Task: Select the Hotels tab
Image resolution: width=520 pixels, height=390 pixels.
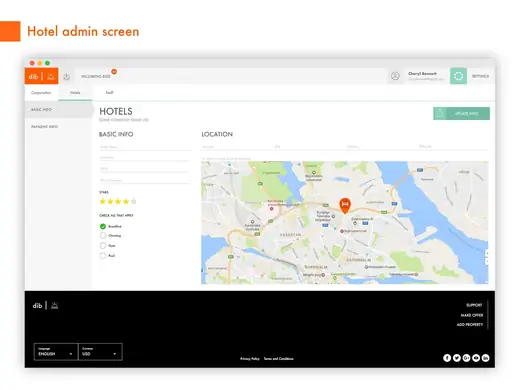Action: 75,93
